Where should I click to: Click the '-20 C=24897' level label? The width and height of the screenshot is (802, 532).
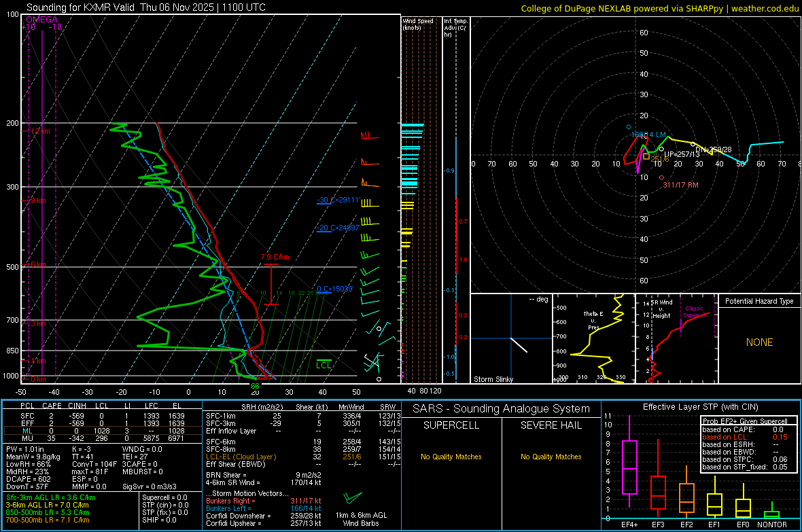[x=338, y=228]
